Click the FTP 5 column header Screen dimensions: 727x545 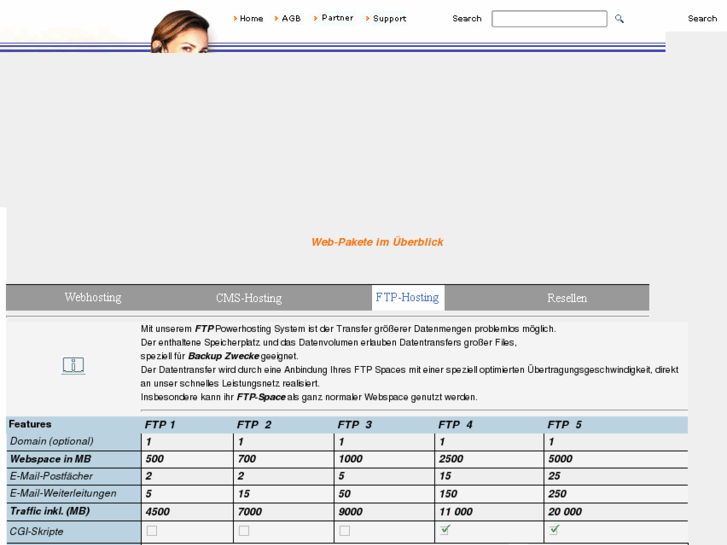(x=564, y=425)
